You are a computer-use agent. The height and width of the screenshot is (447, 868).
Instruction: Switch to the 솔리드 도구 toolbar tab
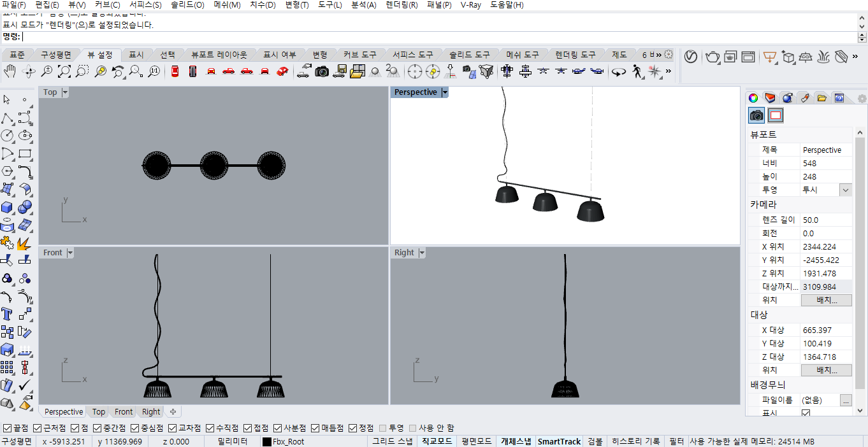[x=469, y=55]
